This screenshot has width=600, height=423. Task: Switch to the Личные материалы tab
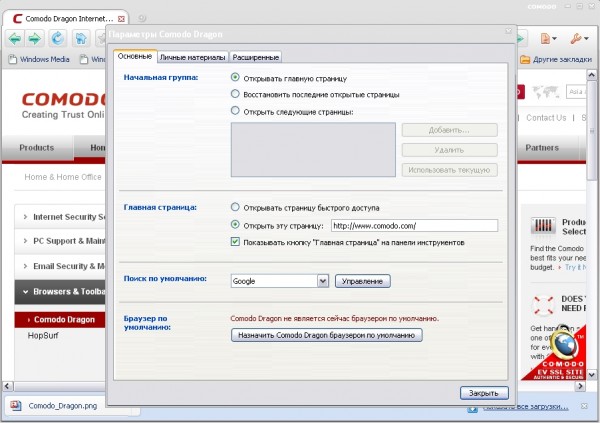[192, 57]
